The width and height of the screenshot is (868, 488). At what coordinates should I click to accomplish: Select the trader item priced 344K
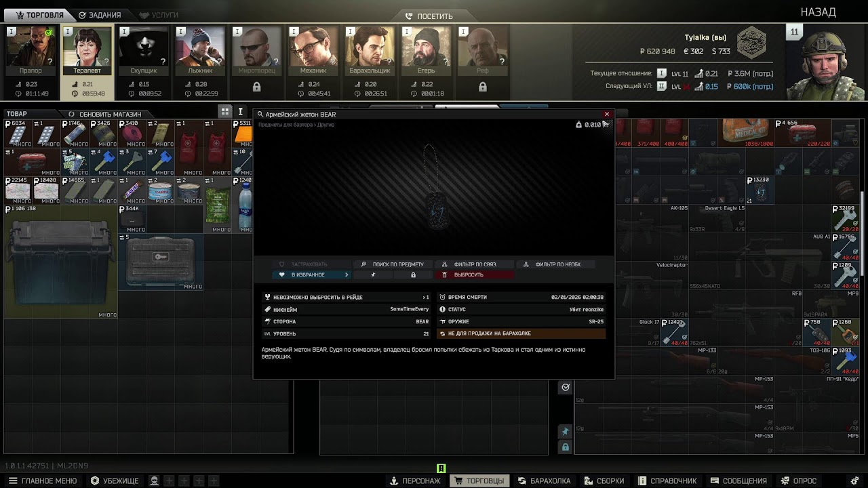(132, 219)
